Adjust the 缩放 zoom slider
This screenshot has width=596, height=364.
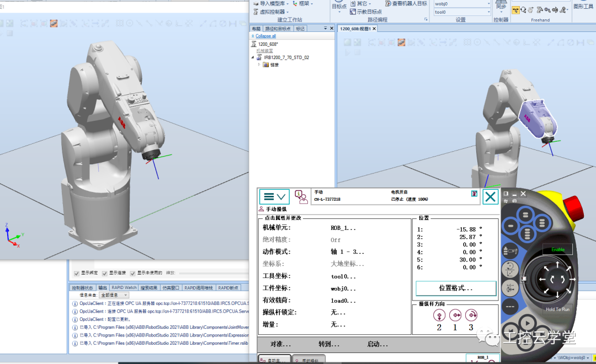coord(214,273)
